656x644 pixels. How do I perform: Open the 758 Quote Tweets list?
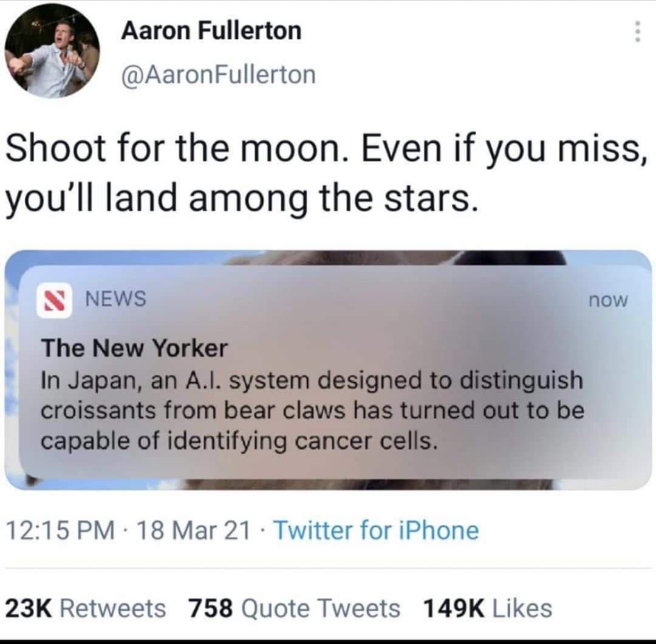pyautogui.click(x=294, y=608)
